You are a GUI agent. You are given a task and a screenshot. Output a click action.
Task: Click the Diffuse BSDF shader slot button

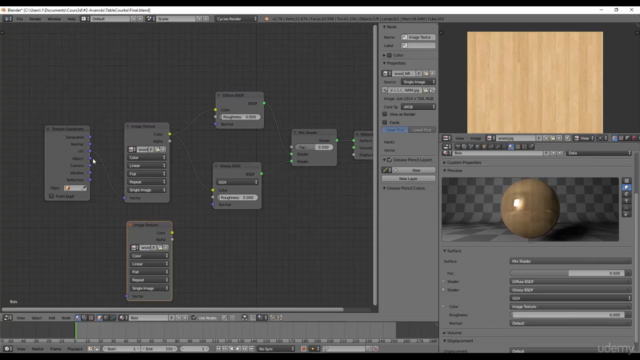point(571,282)
